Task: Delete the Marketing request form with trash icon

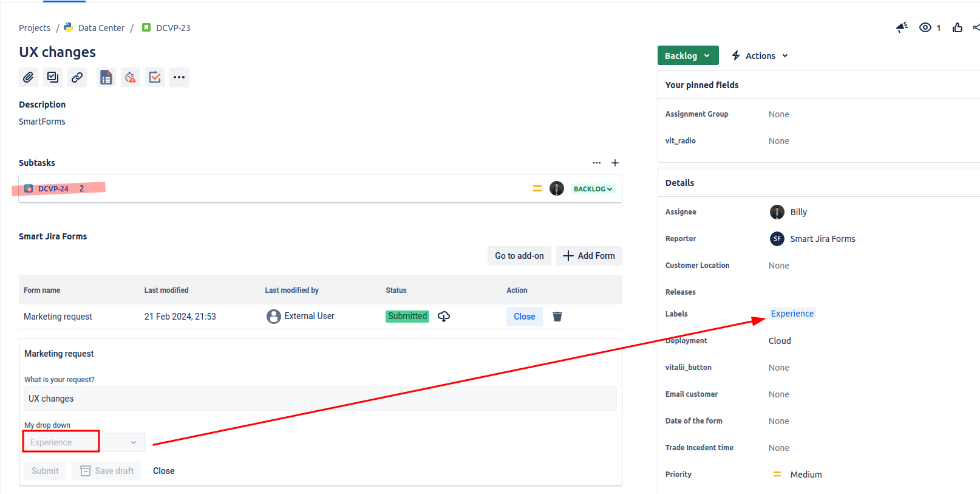Action: point(557,317)
